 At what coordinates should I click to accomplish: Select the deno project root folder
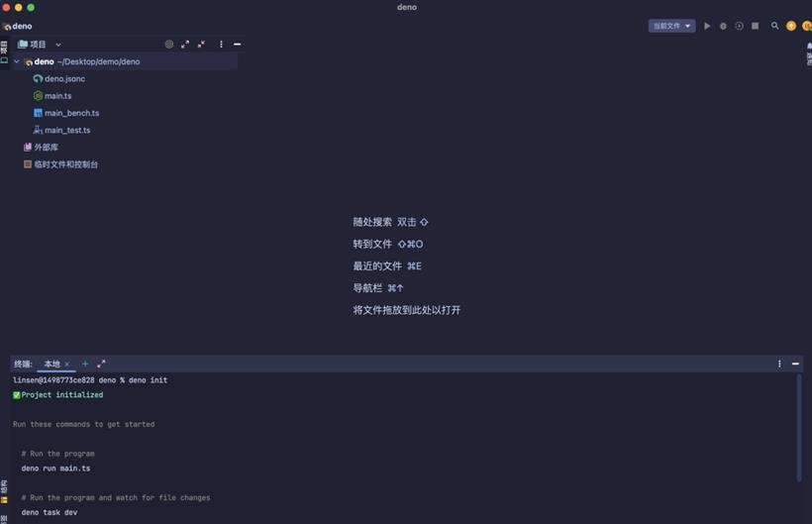tap(125, 61)
